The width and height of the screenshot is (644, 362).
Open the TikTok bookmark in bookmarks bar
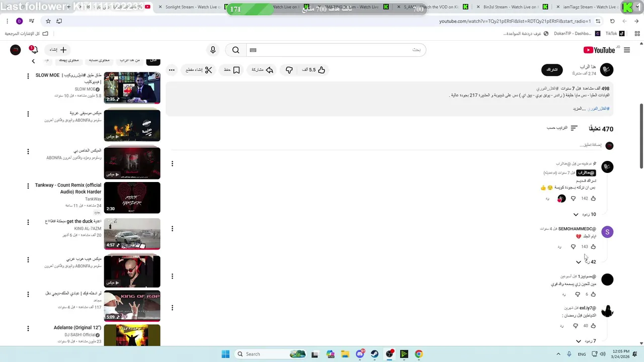pos(615,34)
